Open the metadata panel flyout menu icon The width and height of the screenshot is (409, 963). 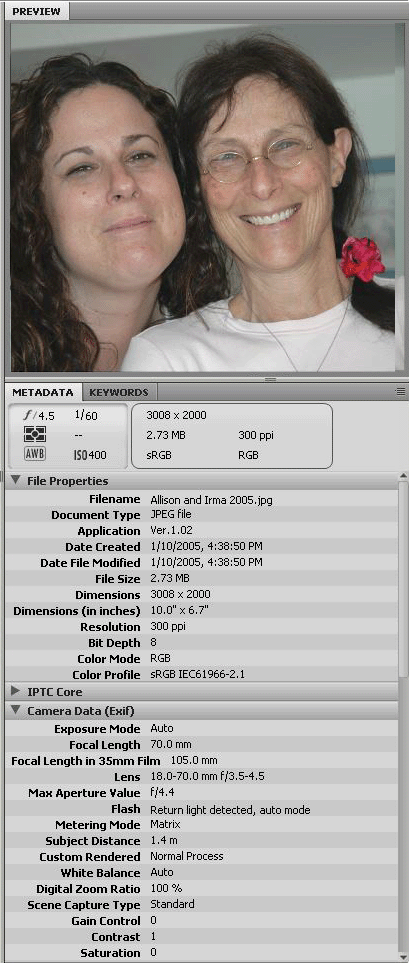click(400, 391)
